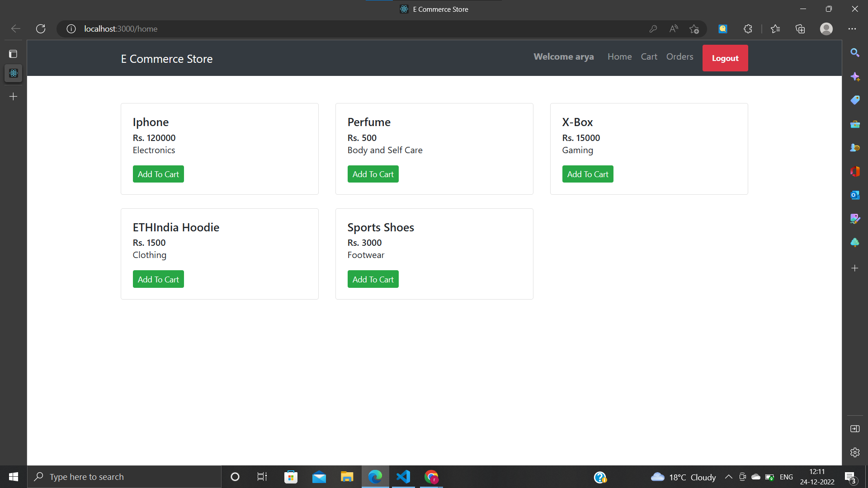The image size is (868, 488).
Task: Add Sports Shoes to the cart
Action: pyautogui.click(x=373, y=279)
